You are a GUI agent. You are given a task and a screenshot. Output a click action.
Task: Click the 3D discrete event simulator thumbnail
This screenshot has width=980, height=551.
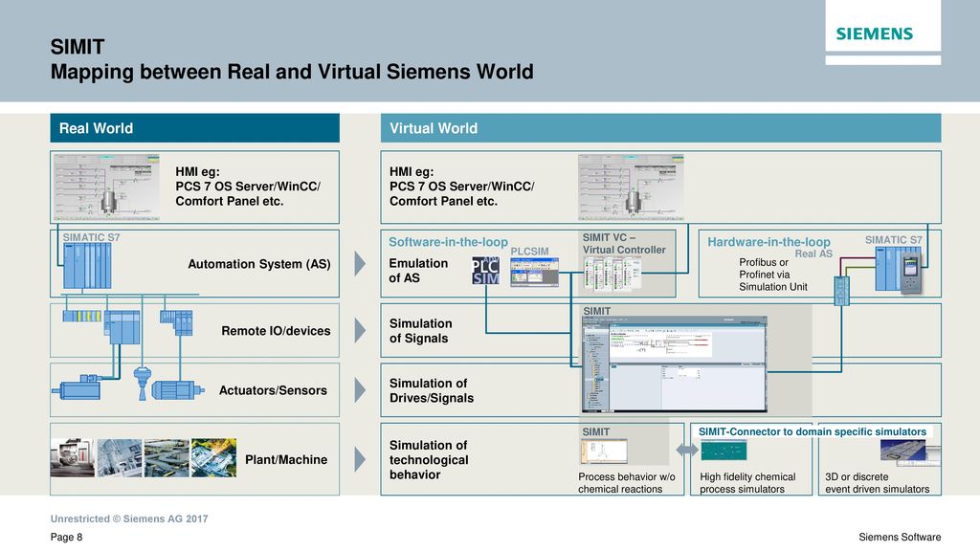tap(910, 452)
